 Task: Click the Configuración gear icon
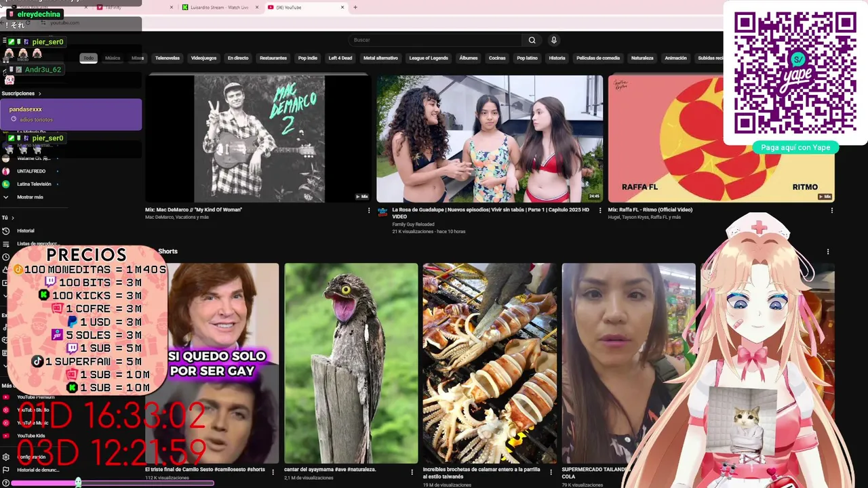tap(5, 457)
